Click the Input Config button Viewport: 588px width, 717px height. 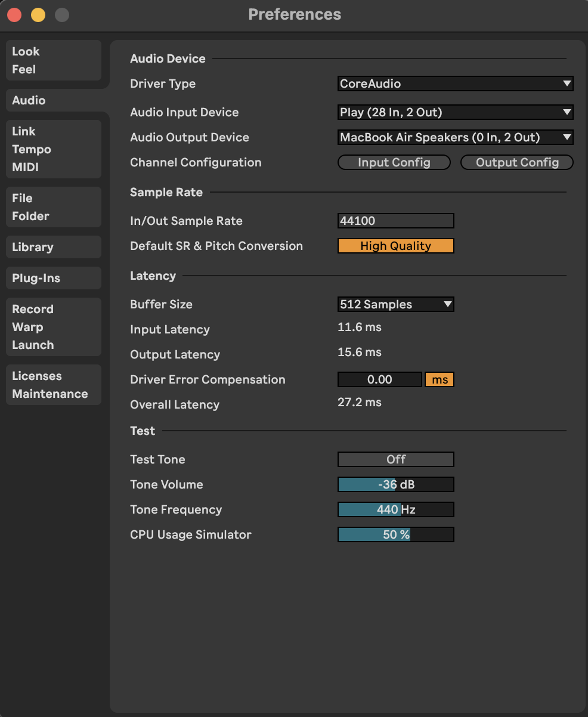tap(394, 162)
